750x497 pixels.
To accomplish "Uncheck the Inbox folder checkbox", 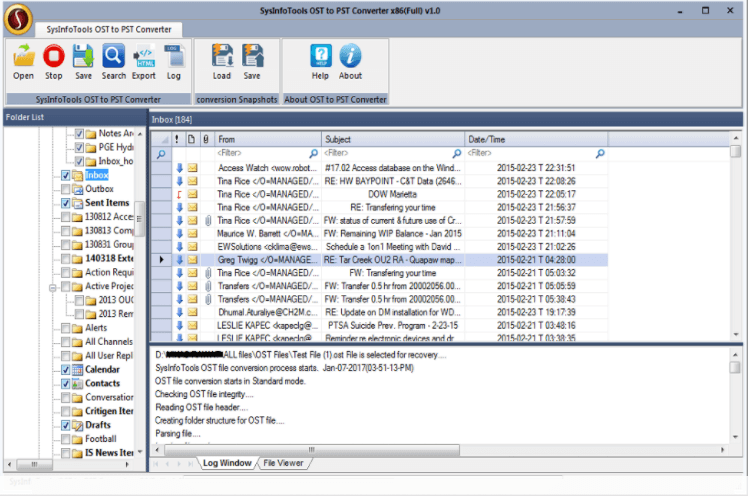I will [66, 176].
